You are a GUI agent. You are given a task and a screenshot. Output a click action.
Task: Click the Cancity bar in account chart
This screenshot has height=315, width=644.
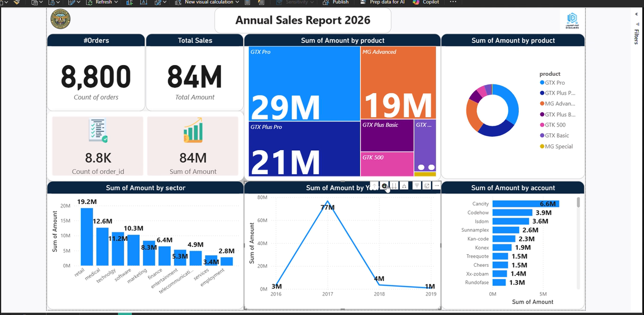tap(526, 204)
